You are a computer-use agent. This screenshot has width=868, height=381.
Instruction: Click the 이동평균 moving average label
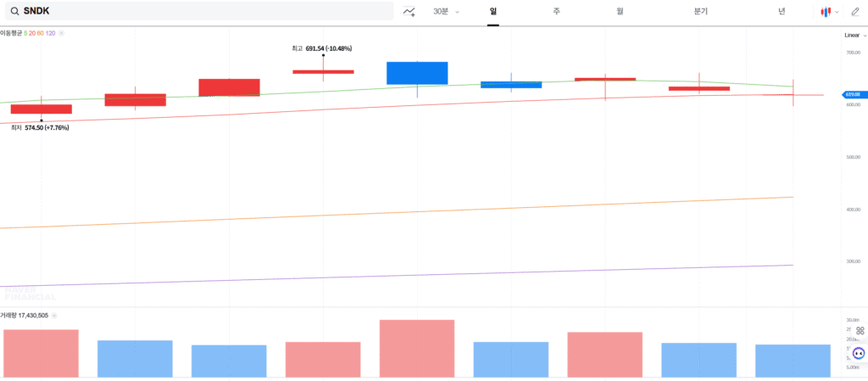click(11, 32)
